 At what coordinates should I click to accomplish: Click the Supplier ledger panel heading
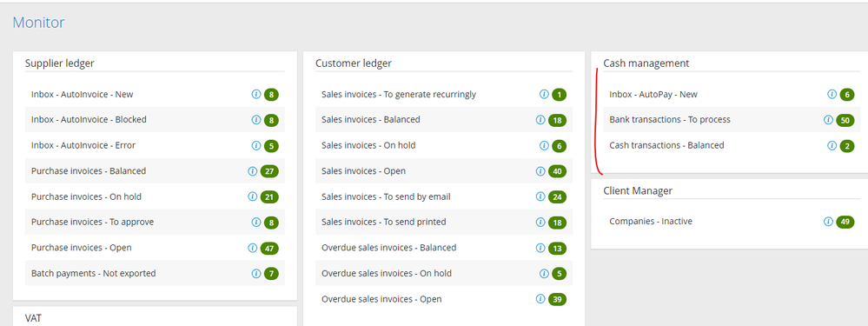60,63
